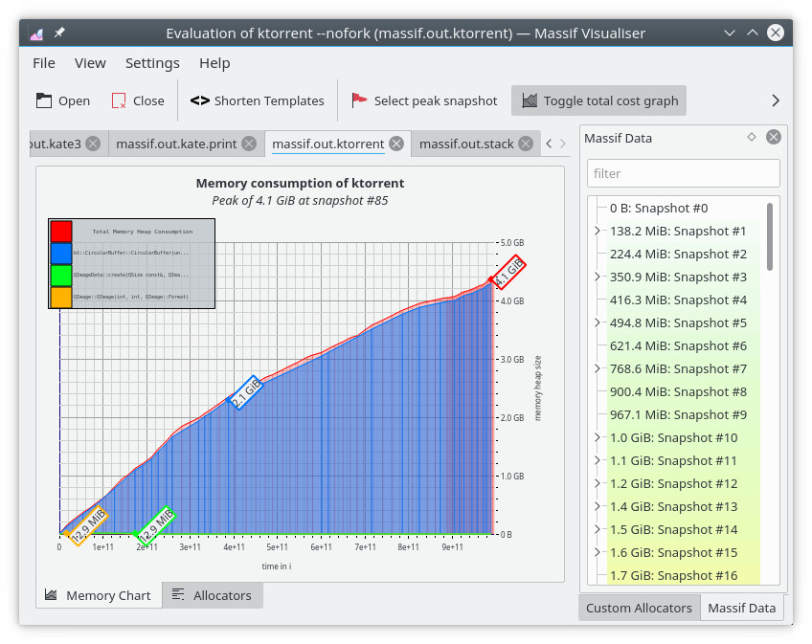
Task: Open the Settings menu
Action: tap(152, 63)
